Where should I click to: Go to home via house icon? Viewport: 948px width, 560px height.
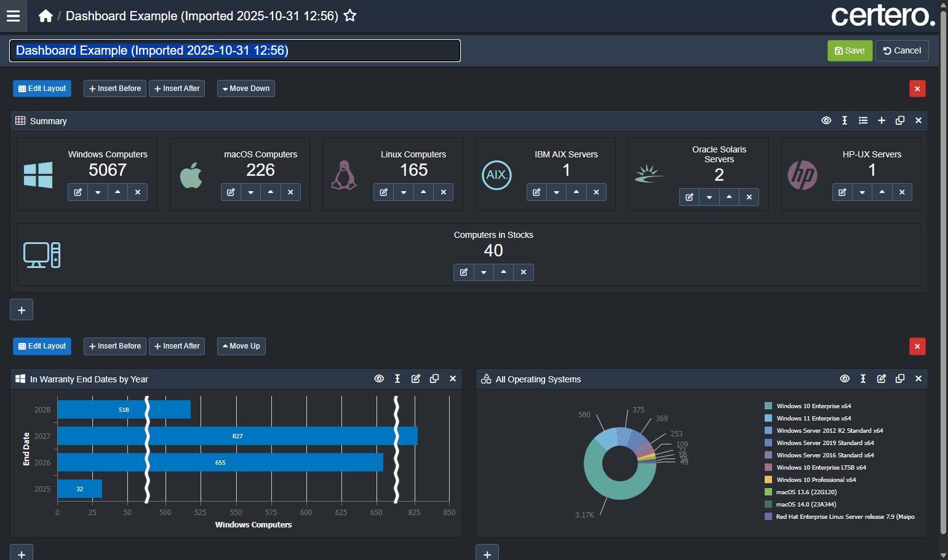point(46,16)
